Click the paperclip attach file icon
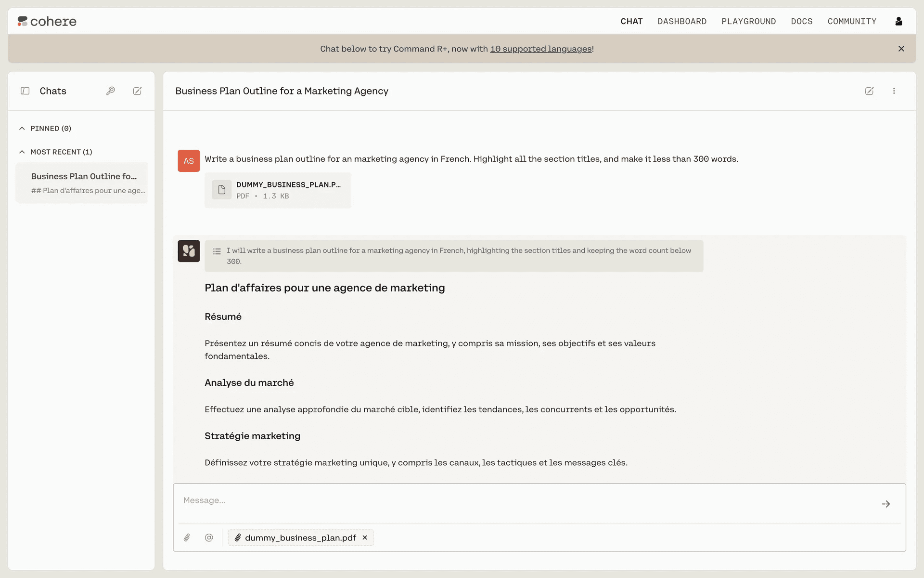This screenshot has height=578, width=924. [x=187, y=538]
